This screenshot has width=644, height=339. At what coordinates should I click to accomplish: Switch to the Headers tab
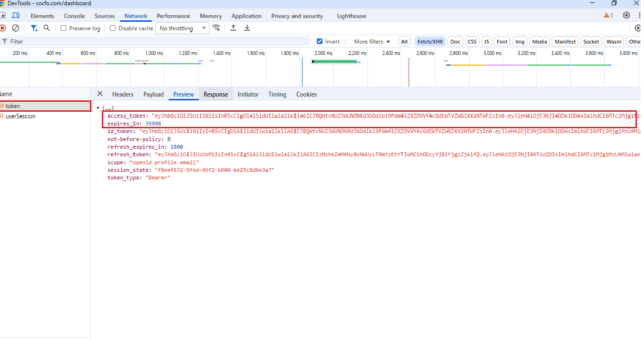point(123,94)
